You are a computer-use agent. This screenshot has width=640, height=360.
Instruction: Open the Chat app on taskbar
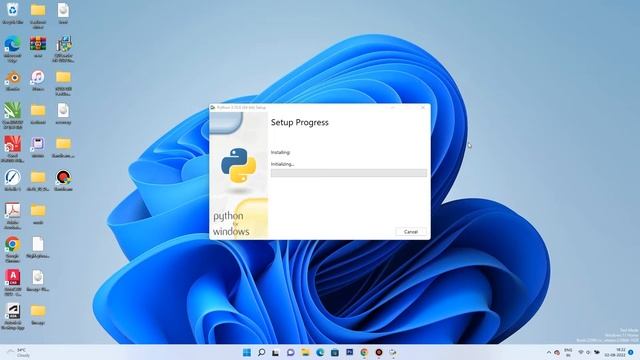291,352
